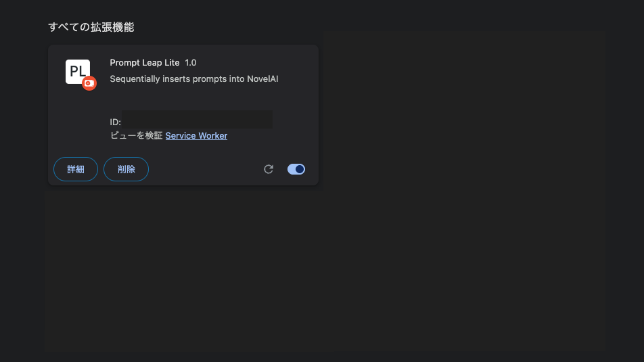Image resolution: width=644 pixels, height=362 pixels.
Task: Click the description Sequentially inserts prompts into NovelAI
Action: (x=194, y=79)
